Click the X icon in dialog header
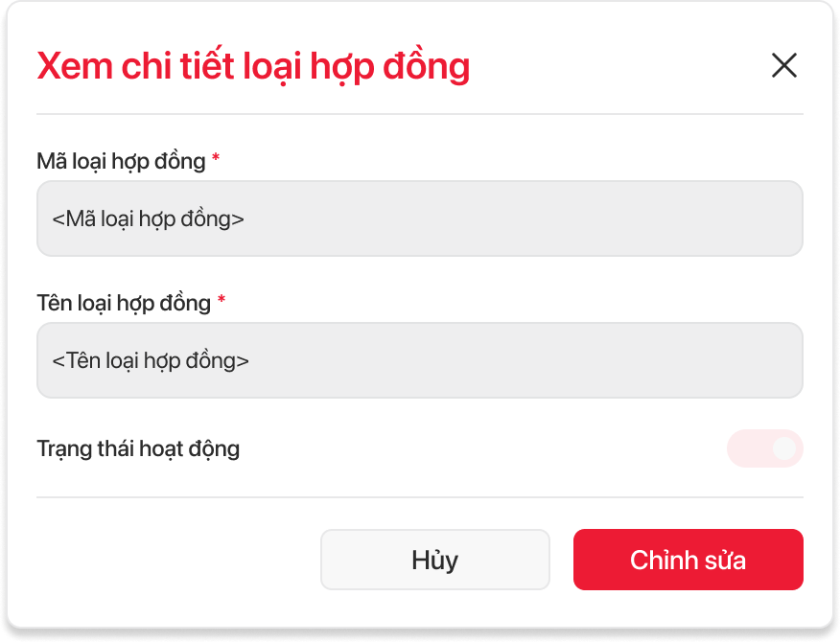 pyautogui.click(x=783, y=65)
